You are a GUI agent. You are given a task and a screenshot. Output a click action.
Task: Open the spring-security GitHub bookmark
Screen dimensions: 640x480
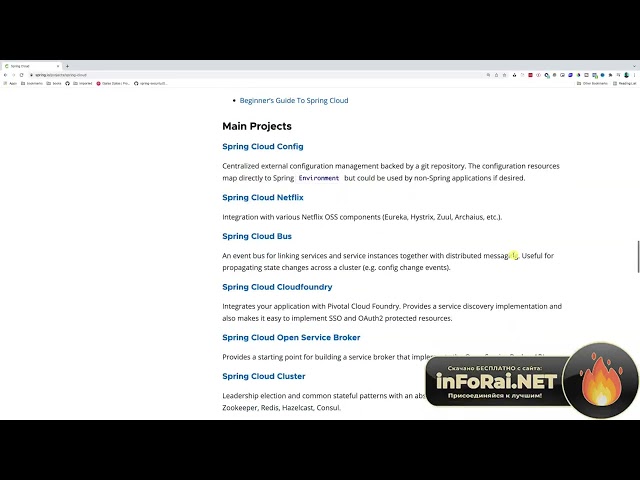[x=151, y=83]
